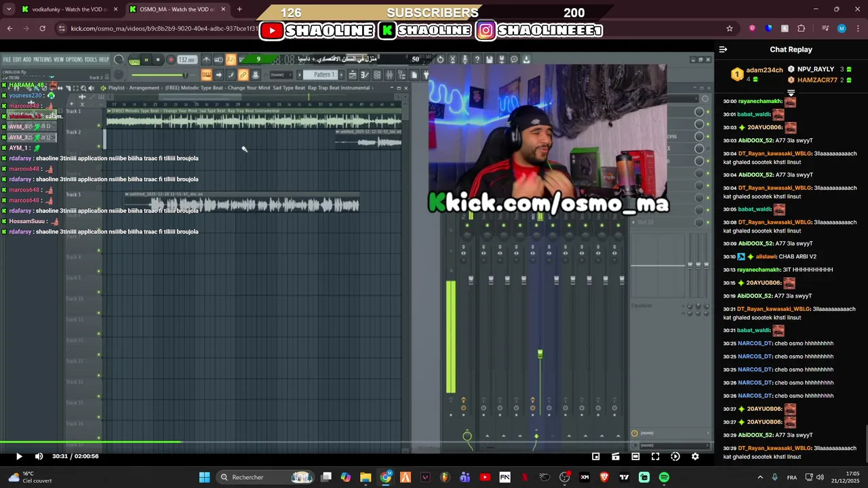Open the tab search dropdown
Screen dimensions: 868x488
click(9, 9)
